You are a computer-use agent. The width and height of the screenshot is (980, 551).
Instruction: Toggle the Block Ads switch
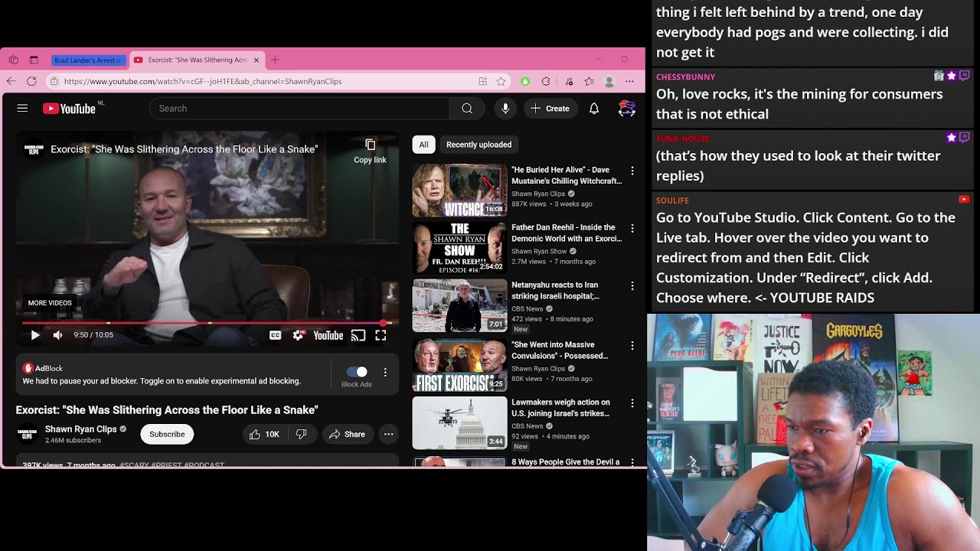357,372
